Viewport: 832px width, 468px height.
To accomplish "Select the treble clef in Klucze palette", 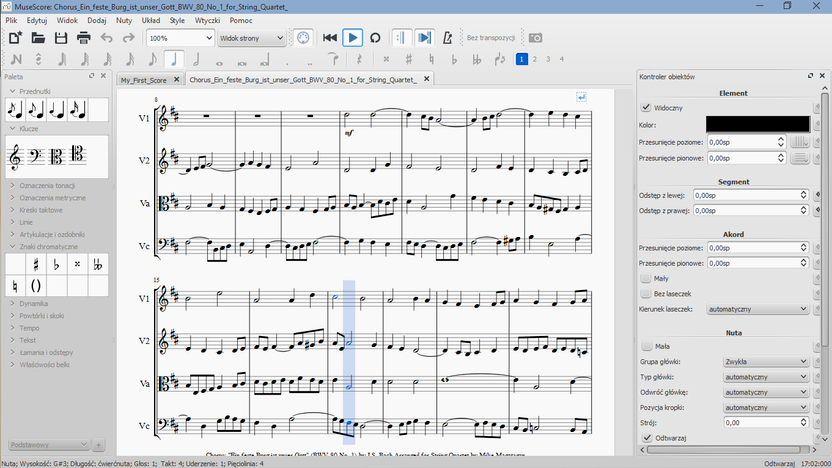I will point(15,157).
